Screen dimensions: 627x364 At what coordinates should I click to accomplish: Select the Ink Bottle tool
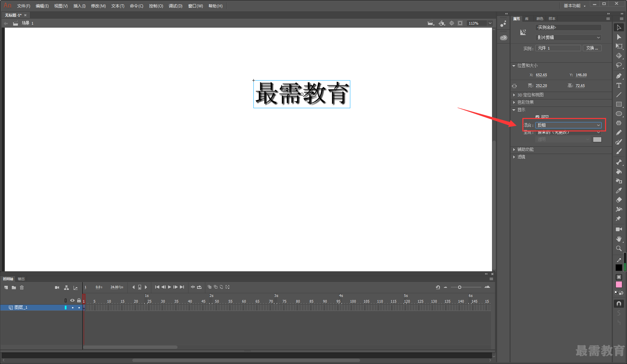[x=619, y=181]
